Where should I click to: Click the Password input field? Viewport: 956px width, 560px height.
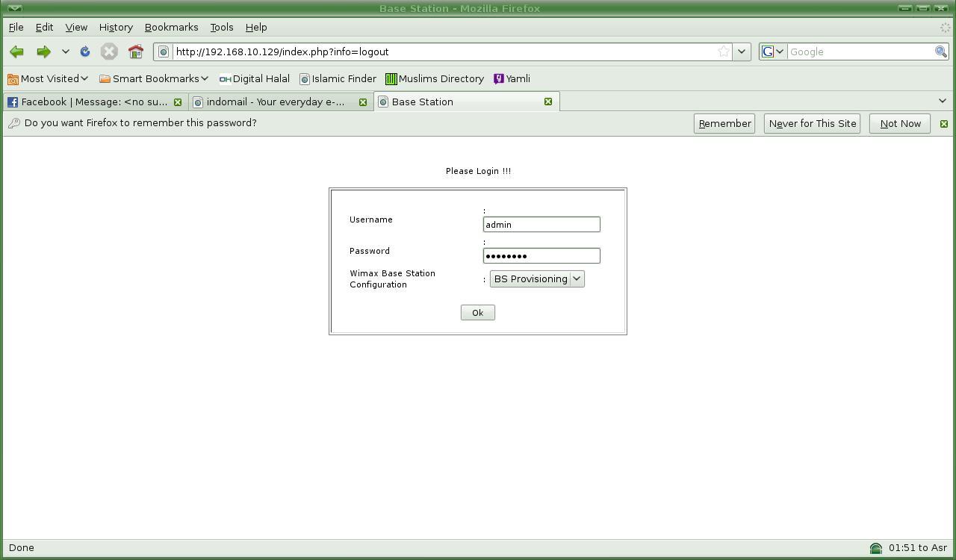pos(541,255)
